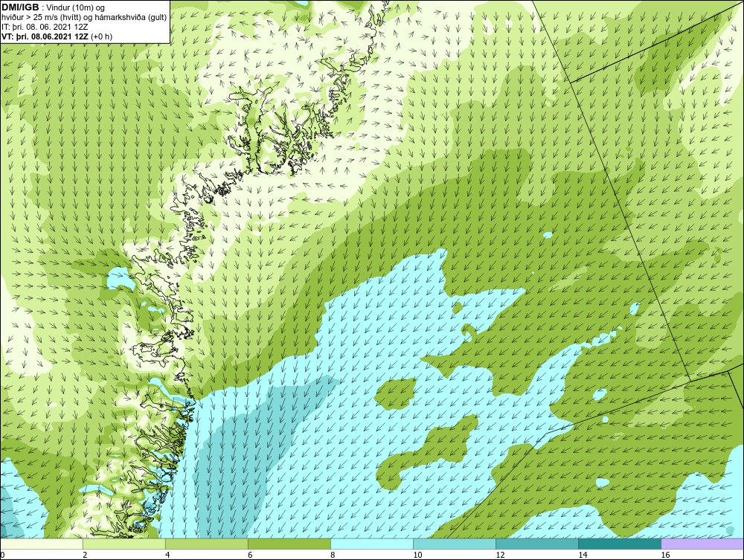Click the 6–8 m/s olive green legend swatch
This screenshot has width=744, height=560.
[289, 544]
